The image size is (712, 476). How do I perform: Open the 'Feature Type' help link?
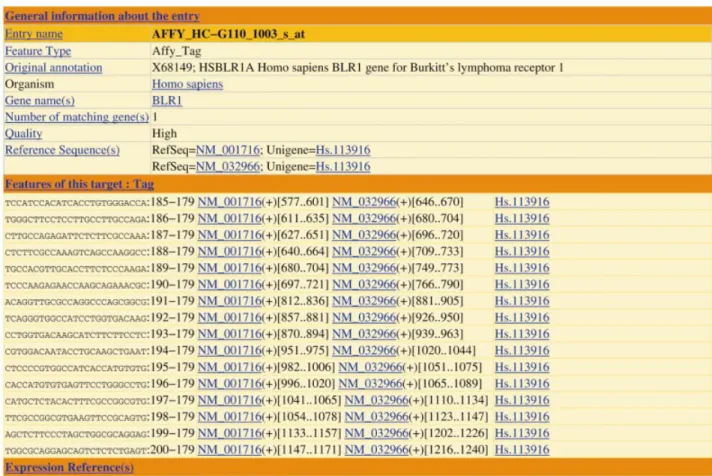[38, 51]
